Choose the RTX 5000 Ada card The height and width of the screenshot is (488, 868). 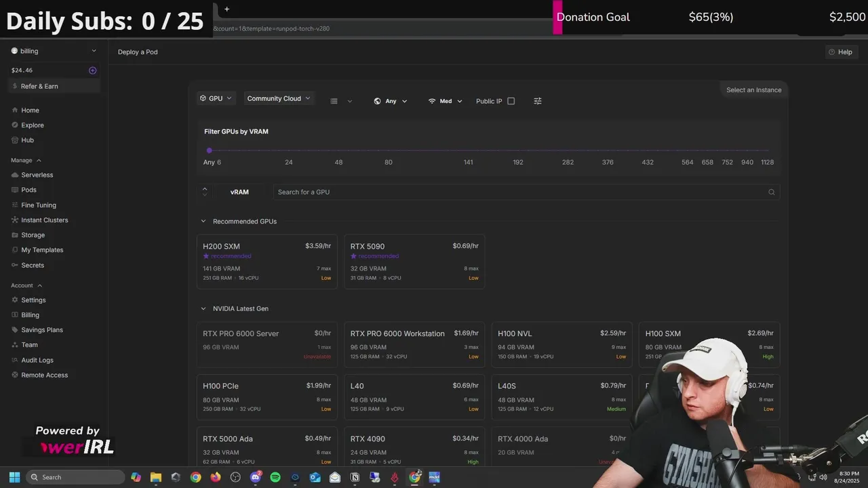tap(267, 447)
